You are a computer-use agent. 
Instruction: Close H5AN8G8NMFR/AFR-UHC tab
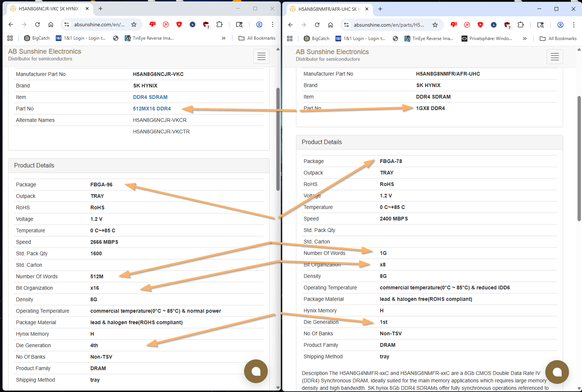click(367, 9)
